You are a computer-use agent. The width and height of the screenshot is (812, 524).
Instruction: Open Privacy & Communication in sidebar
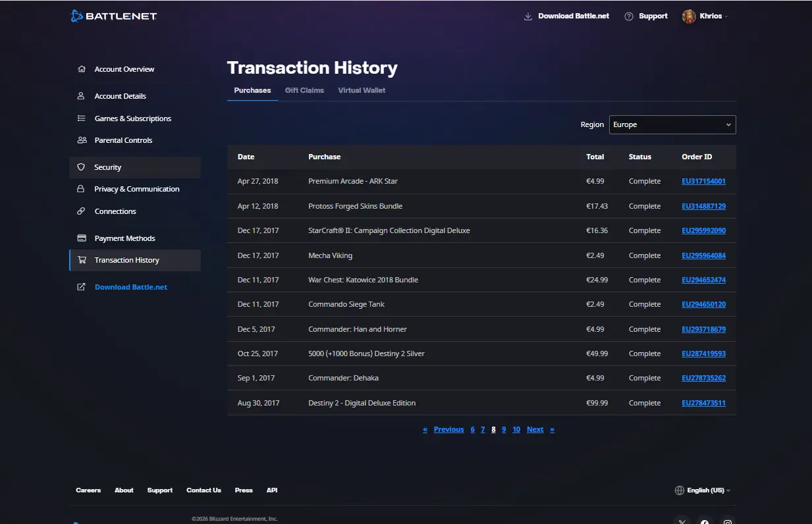[135, 189]
